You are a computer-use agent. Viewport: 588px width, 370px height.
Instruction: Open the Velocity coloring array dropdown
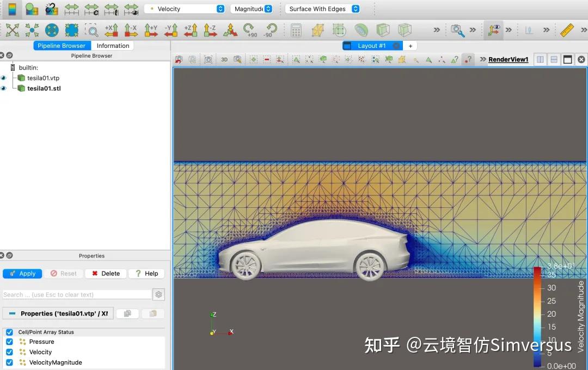coord(185,9)
